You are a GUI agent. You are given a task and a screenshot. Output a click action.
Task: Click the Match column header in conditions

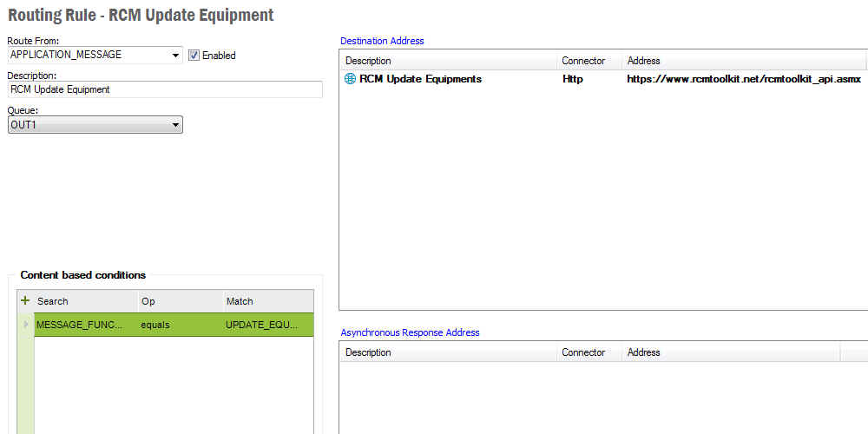tap(266, 301)
